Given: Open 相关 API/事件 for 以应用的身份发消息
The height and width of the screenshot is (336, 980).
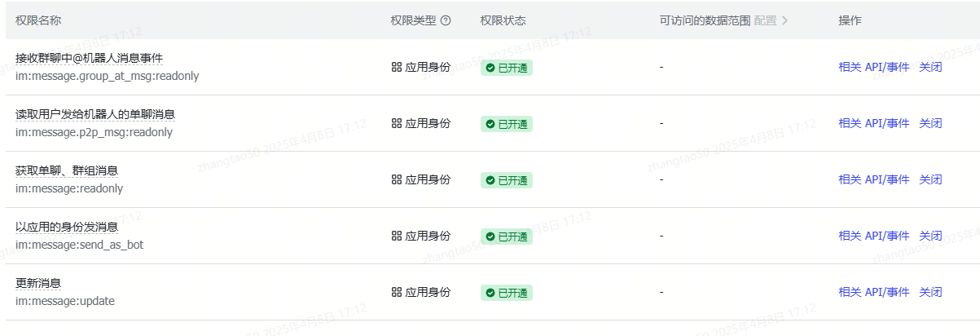Looking at the screenshot, I should (873, 237).
